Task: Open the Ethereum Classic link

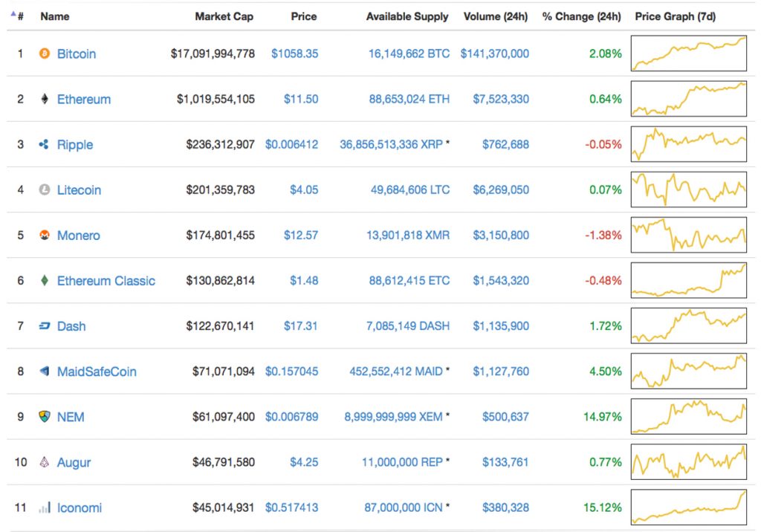Action: (106, 281)
